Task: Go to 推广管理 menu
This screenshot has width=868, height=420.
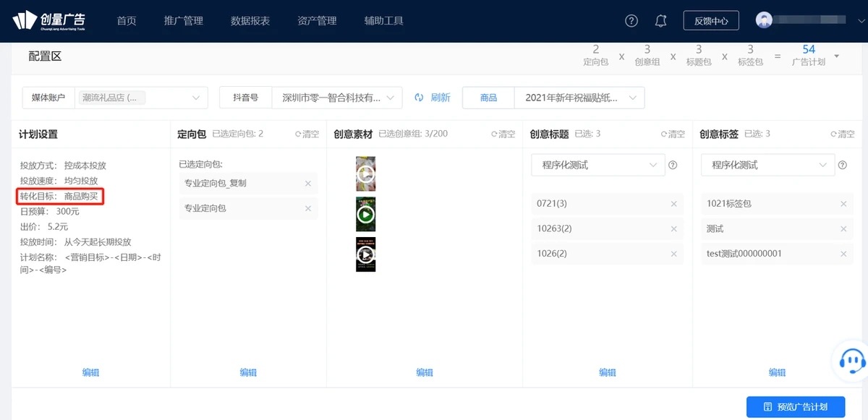Action: (184, 21)
